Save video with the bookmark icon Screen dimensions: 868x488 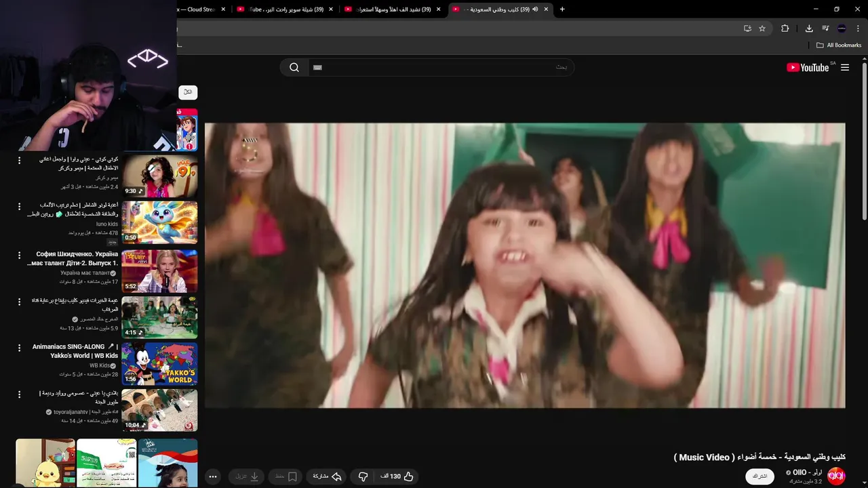click(x=286, y=476)
